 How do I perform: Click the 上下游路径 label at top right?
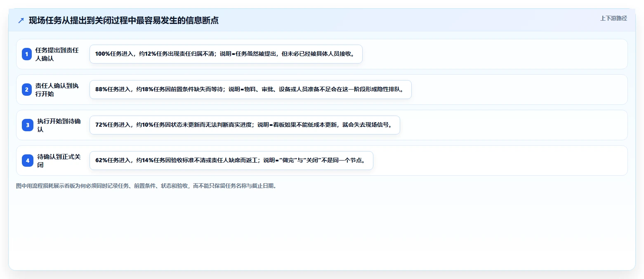(x=613, y=18)
